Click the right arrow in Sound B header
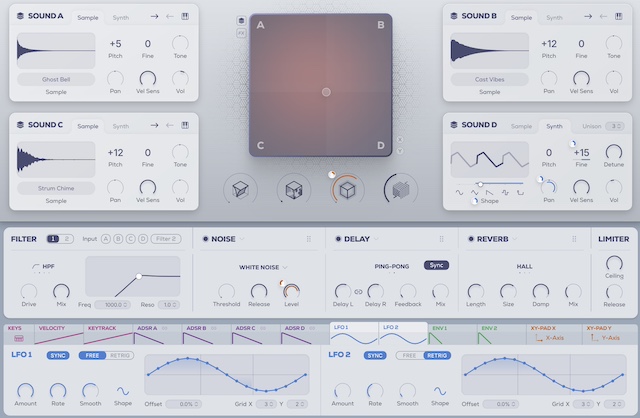This screenshot has height=418, width=640. pos(588,16)
